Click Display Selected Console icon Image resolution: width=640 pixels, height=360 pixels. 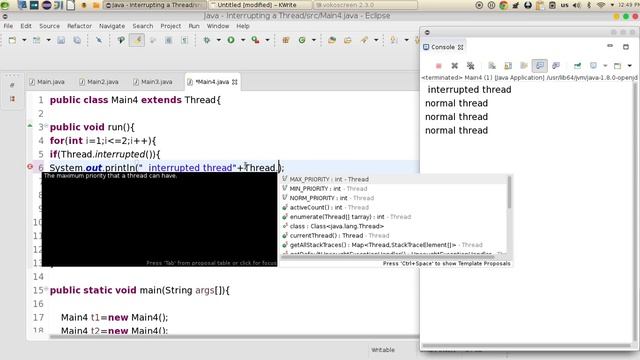(x=593, y=66)
